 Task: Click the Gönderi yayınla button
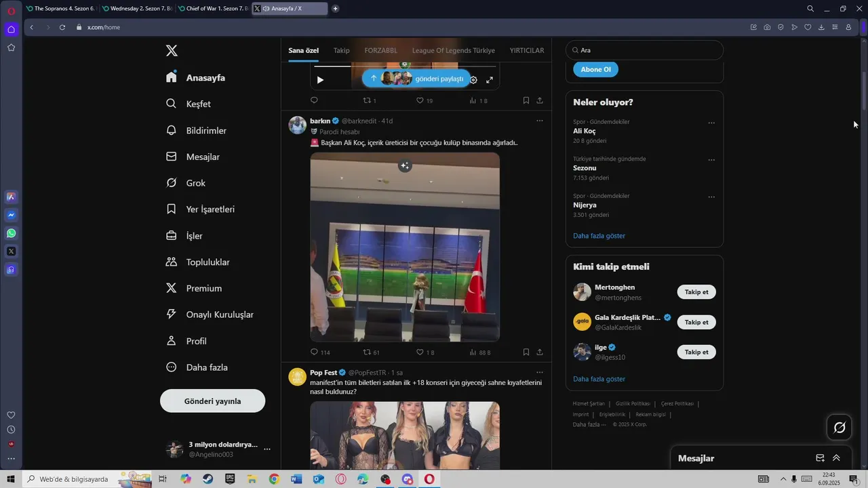212,401
